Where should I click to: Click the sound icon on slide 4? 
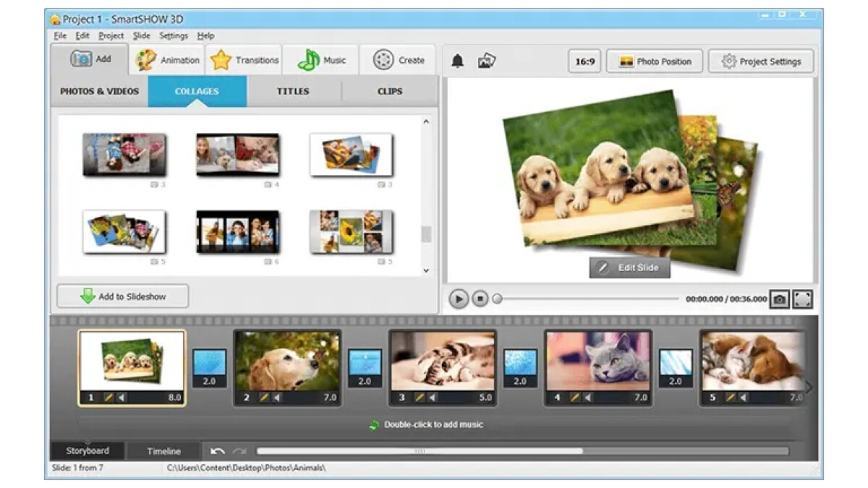point(588,398)
